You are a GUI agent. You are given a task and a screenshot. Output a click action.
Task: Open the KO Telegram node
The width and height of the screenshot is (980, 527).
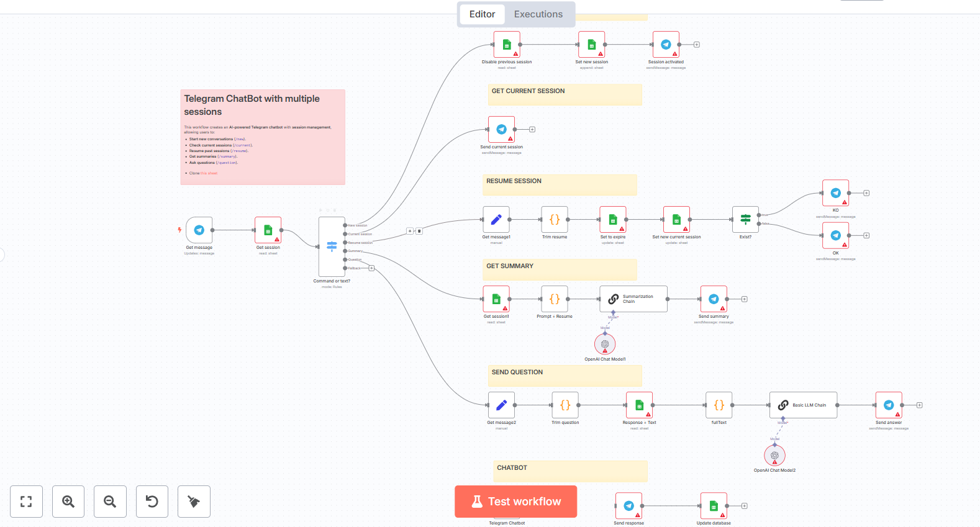(836, 193)
